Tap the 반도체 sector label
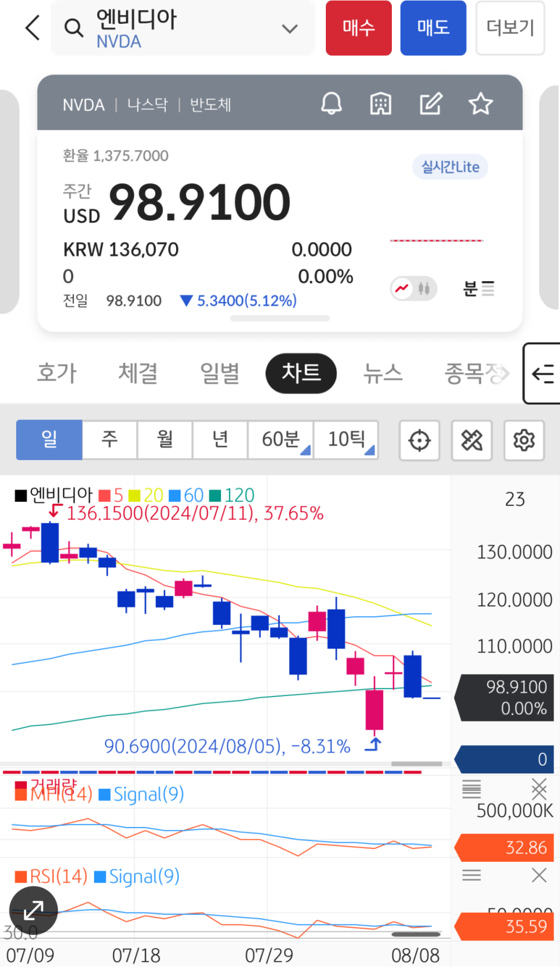The width and height of the screenshot is (560, 980). tap(210, 105)
